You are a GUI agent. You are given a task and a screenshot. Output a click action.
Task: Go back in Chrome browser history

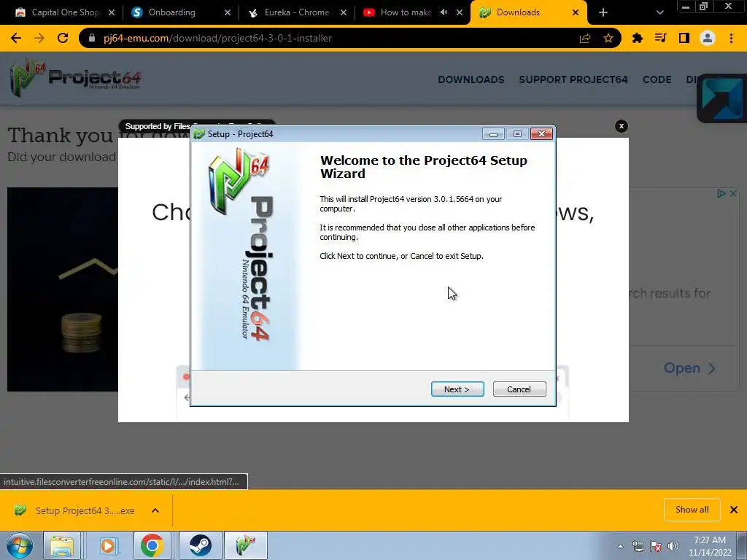[x=16, y=38]
